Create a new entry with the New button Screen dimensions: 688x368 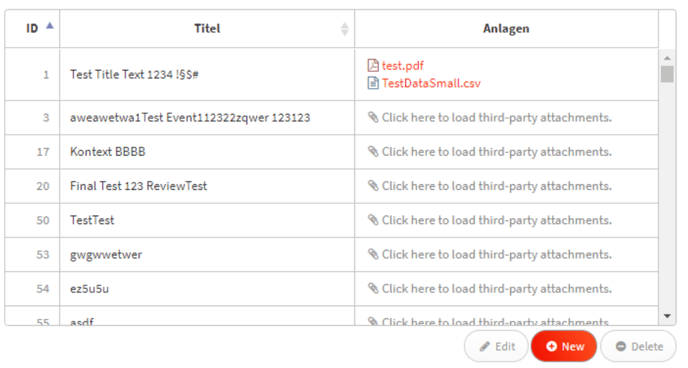pyautogui.click(x=564, y=347)
